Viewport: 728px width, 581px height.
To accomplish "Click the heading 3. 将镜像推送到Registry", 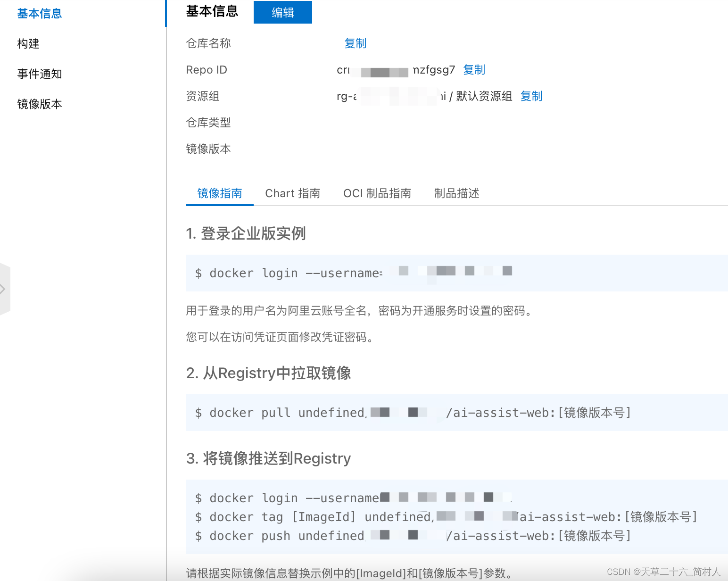I will 268,458.
